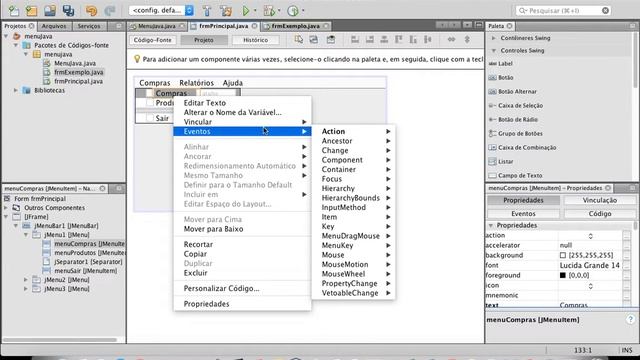Click the Clean and Build icon

[x=226, y=11]
